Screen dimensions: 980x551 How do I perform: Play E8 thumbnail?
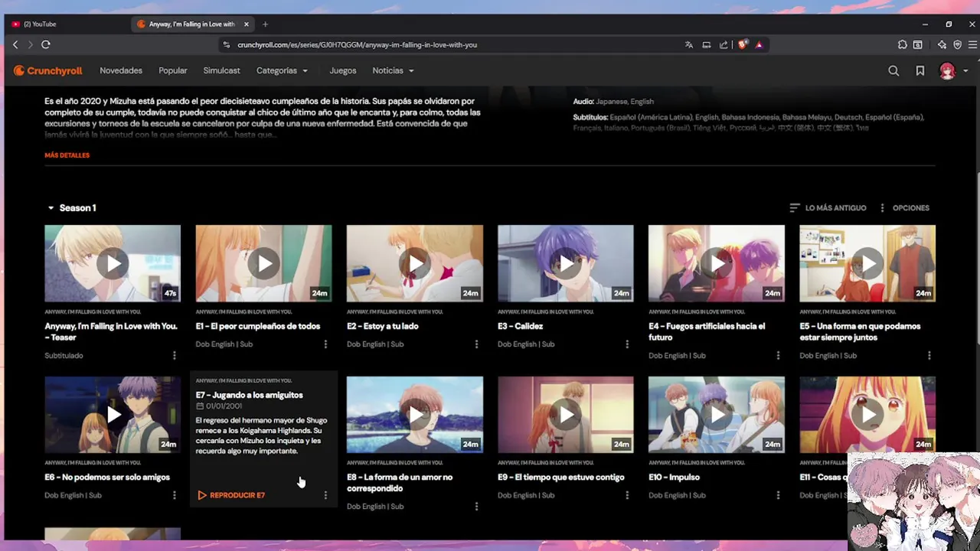click(414, 414)
